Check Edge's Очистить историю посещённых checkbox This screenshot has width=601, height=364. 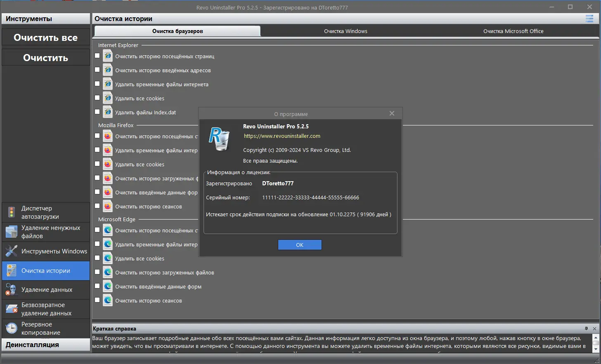(97, 230)
